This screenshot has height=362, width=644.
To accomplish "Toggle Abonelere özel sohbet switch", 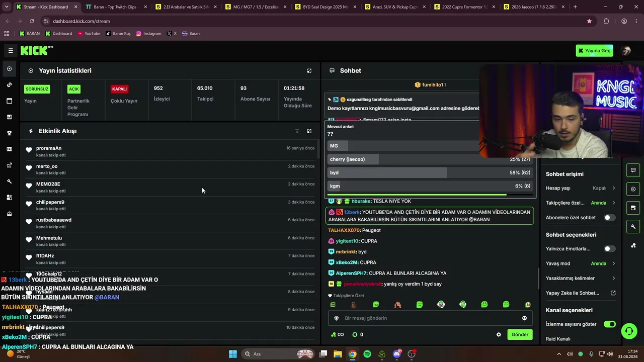I will (609, 218).
